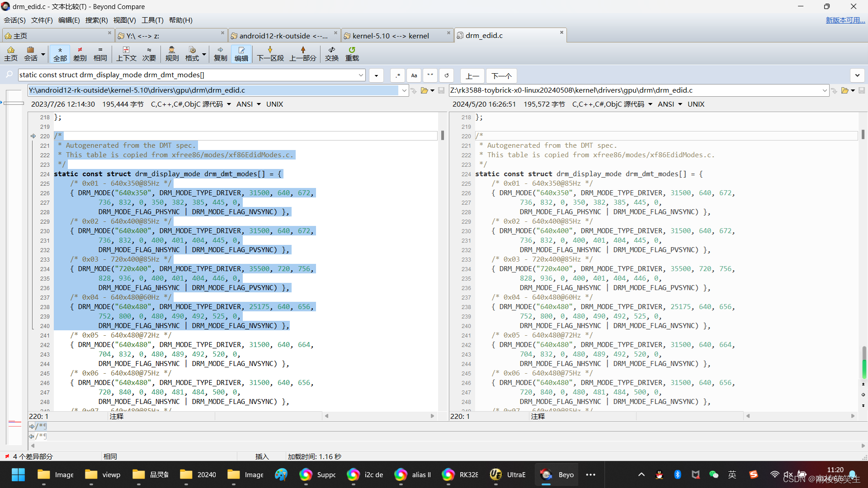Expand the right file path dropdown
The height and width of the screenshot is (488, 868).
825,90
